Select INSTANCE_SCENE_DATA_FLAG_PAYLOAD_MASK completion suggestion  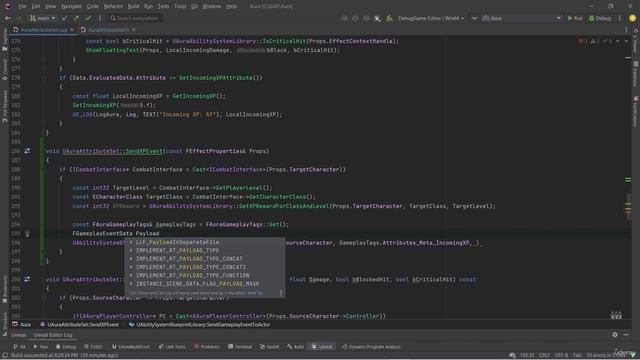[x=204, y=284]
